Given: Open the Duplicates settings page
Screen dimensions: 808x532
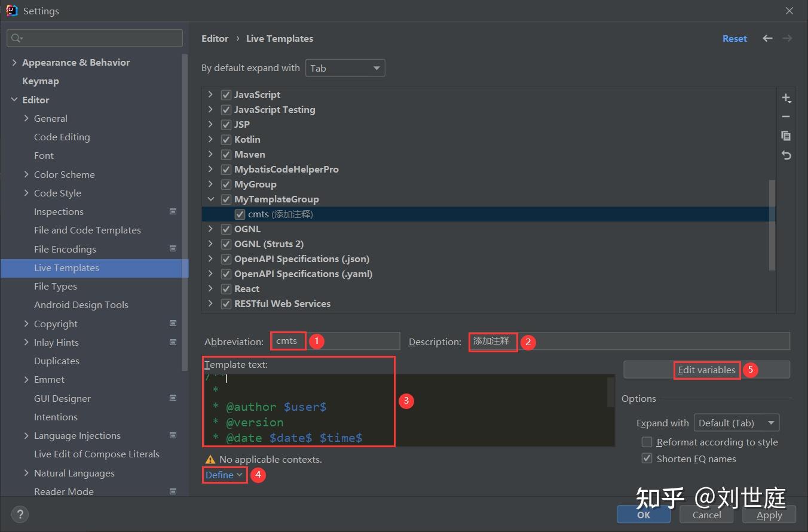Looking at the screenshot, I should [57, 361].
